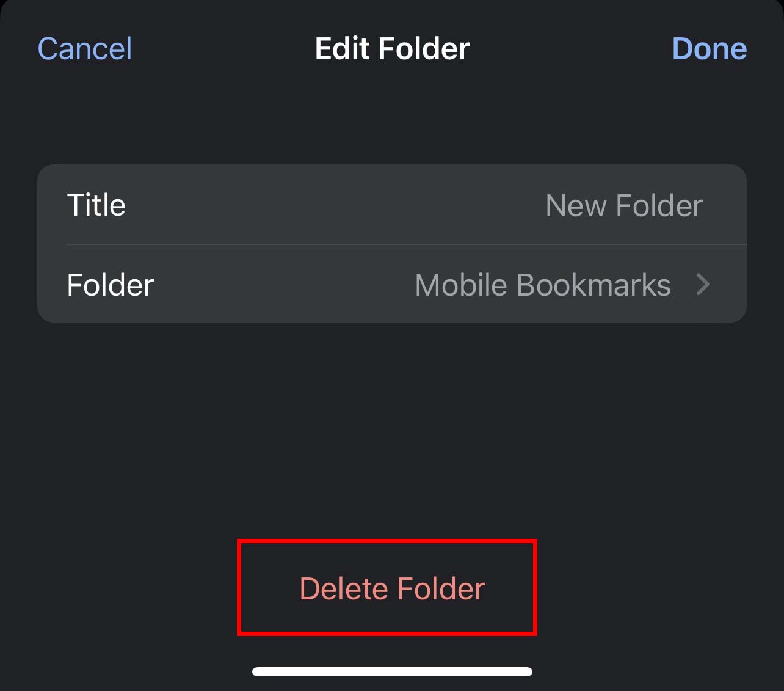Select the Title row in the form
This screenshot has width=784, height=691.
392,205
